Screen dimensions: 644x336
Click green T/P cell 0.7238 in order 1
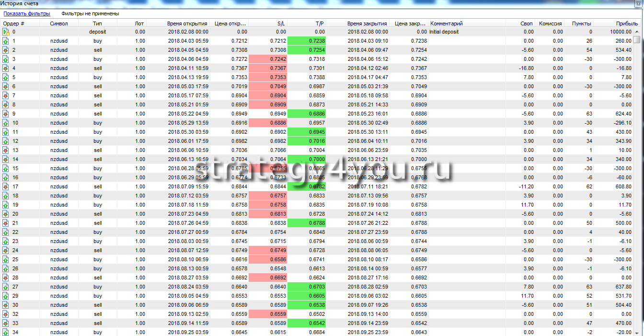click(x=307, y=41)
